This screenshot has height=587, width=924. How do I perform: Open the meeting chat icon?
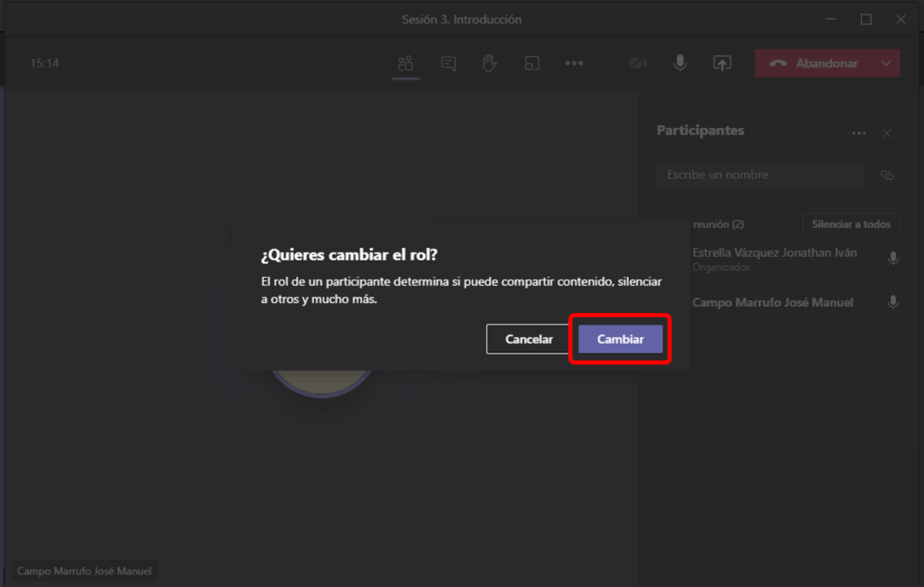(448, 63)
